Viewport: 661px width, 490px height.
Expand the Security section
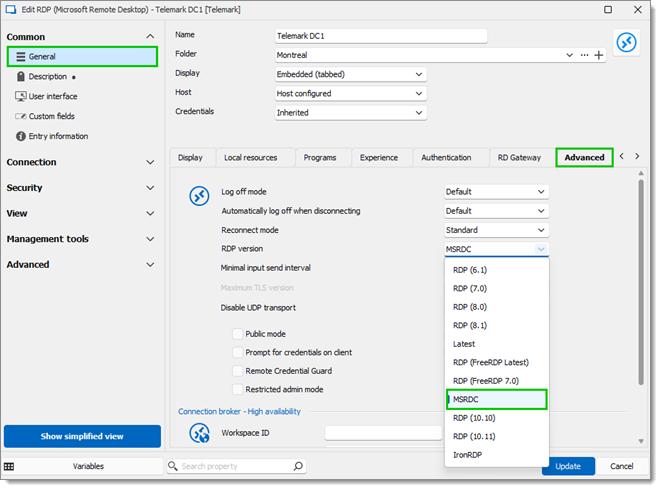(150, 188)
